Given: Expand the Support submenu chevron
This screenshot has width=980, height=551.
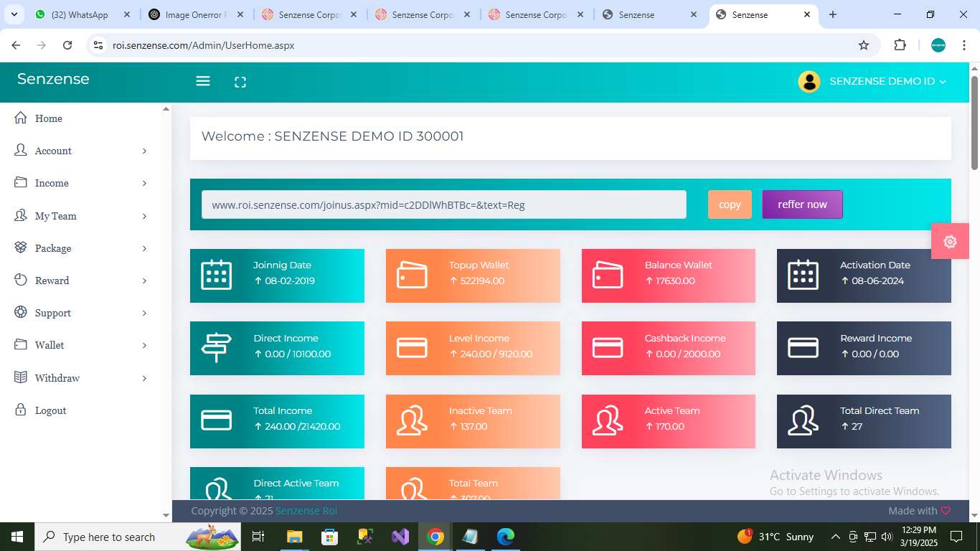Looking at the screenshot, I should pyautogui.click(x=144, y=313).
